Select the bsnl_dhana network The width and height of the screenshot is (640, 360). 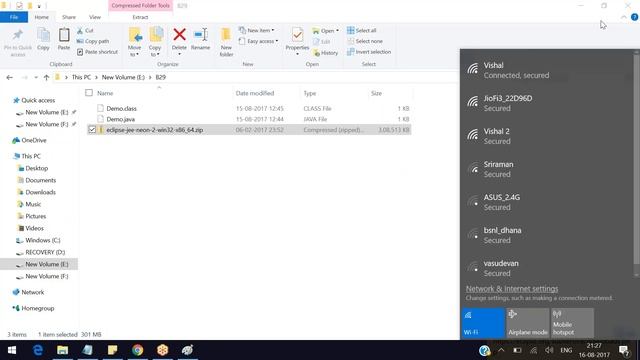pyautogui.click(x=547, y=235)
